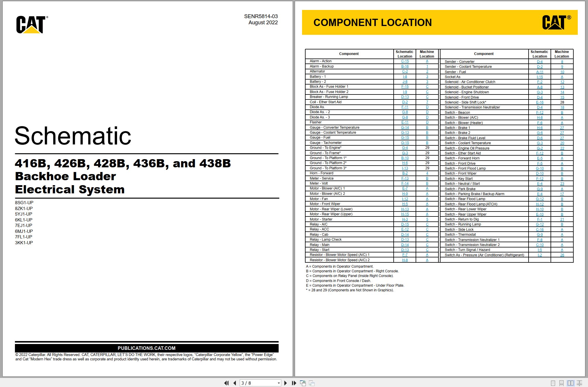Image resolution: width=588 pixels, height=387 pixels.
Task: Open schematic link I-15 for Socket As
Action: [x=540, y=77]
